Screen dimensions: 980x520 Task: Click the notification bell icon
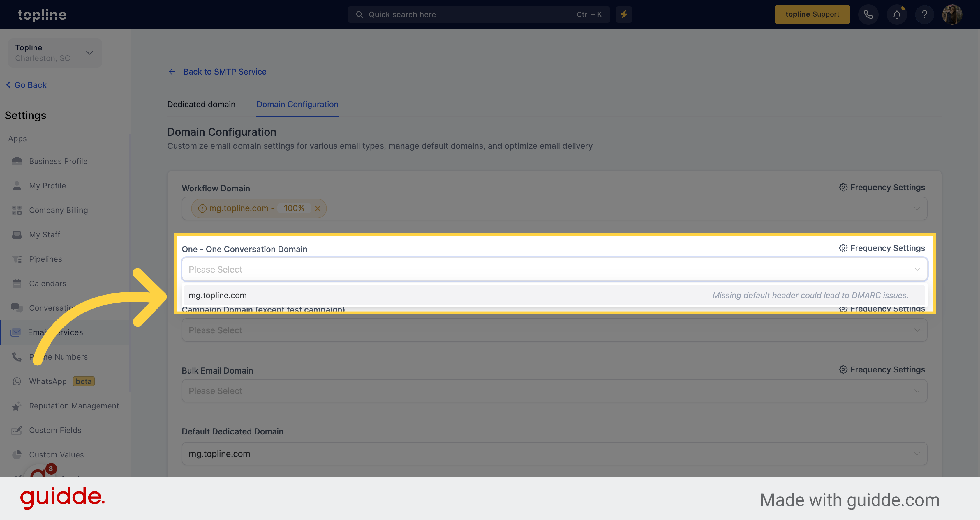pos(897,14)
